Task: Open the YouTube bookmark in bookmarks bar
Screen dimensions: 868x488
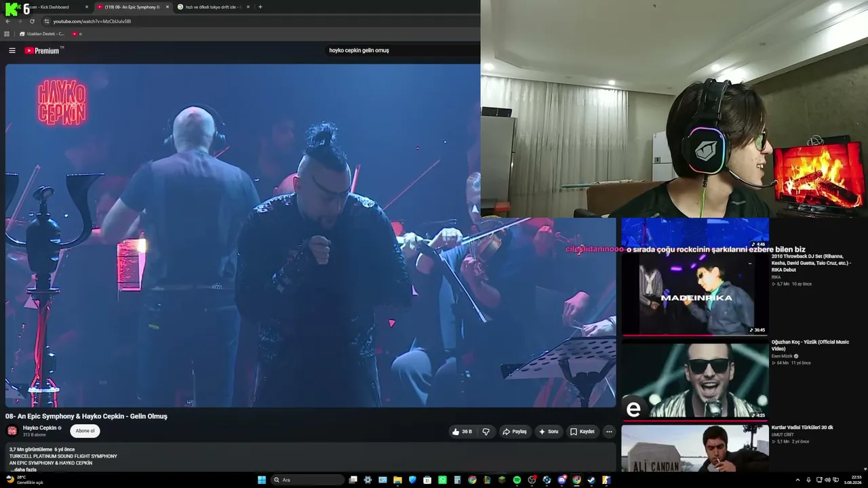Action: (77, 34)
